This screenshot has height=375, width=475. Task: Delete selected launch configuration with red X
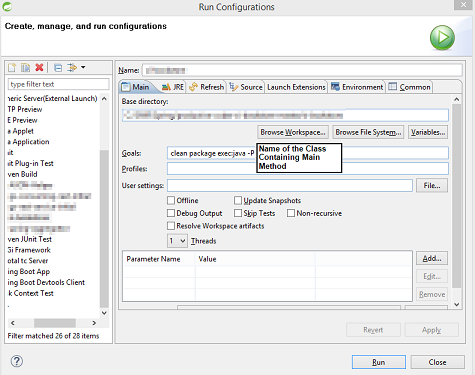tap(39, 68)
